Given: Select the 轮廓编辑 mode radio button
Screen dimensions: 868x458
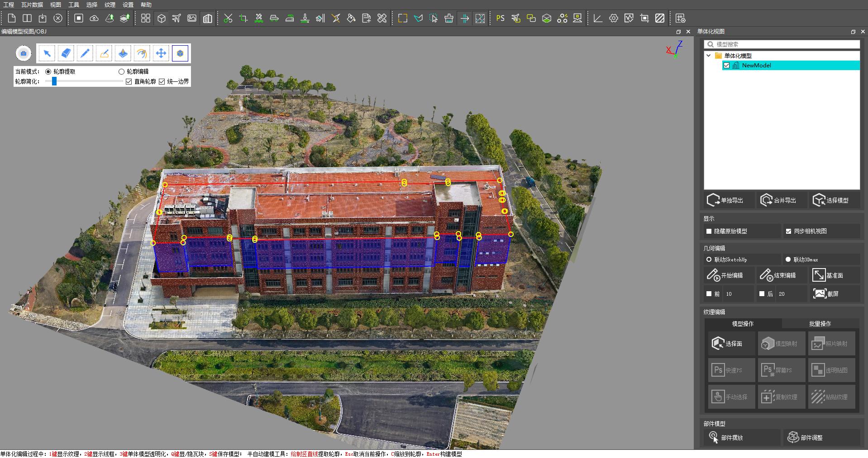Looking at the screenshot, I should pos(121,71).
